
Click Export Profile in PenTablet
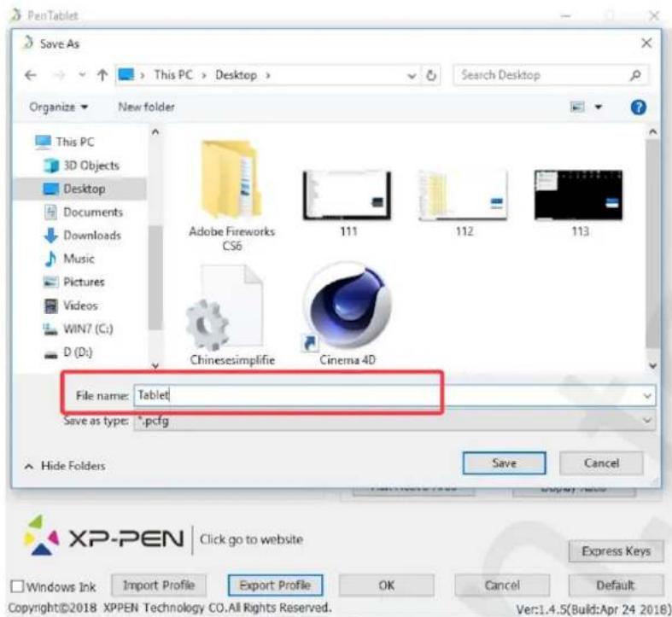click(275, 585)
